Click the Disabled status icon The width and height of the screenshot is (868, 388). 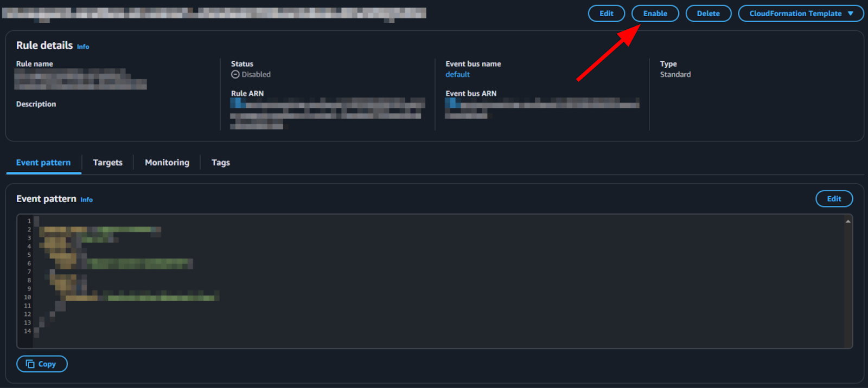[235, 74]
